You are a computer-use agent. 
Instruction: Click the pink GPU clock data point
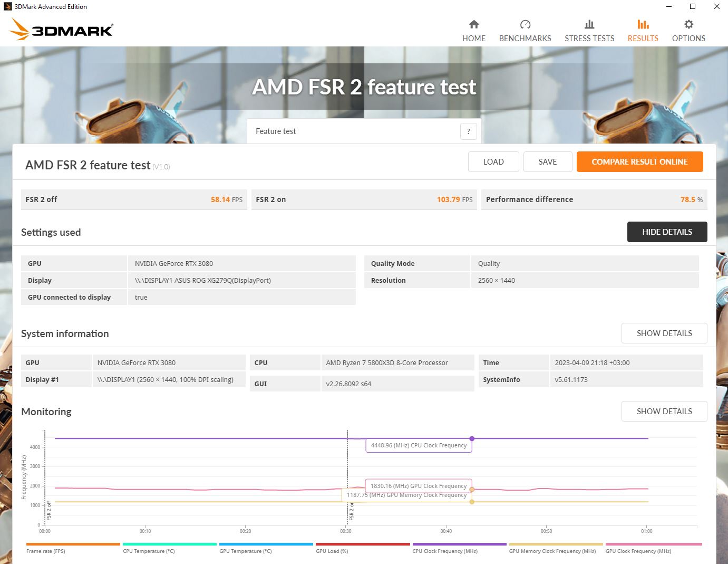pos(472,490)
